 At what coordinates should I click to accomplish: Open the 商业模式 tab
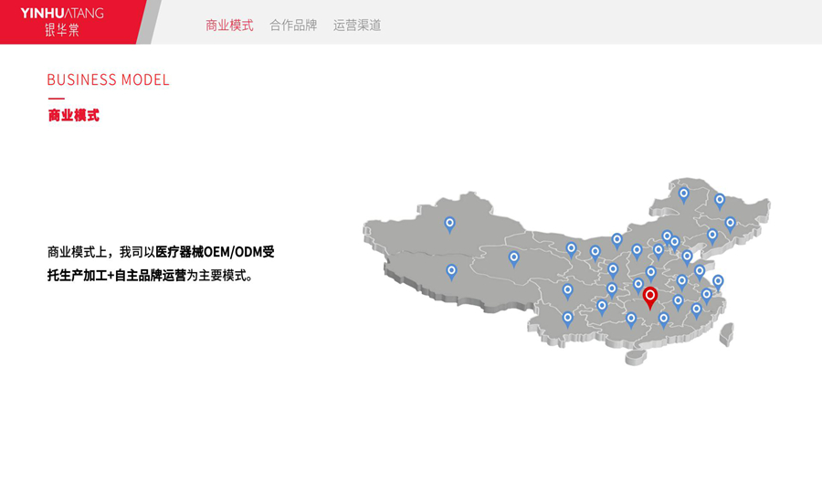point(229,26)
